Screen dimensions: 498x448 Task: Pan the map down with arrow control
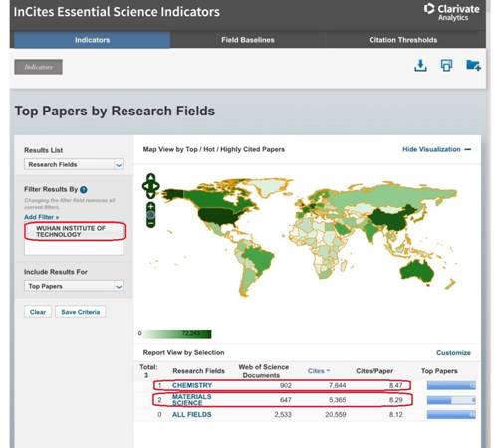[151, 195]
